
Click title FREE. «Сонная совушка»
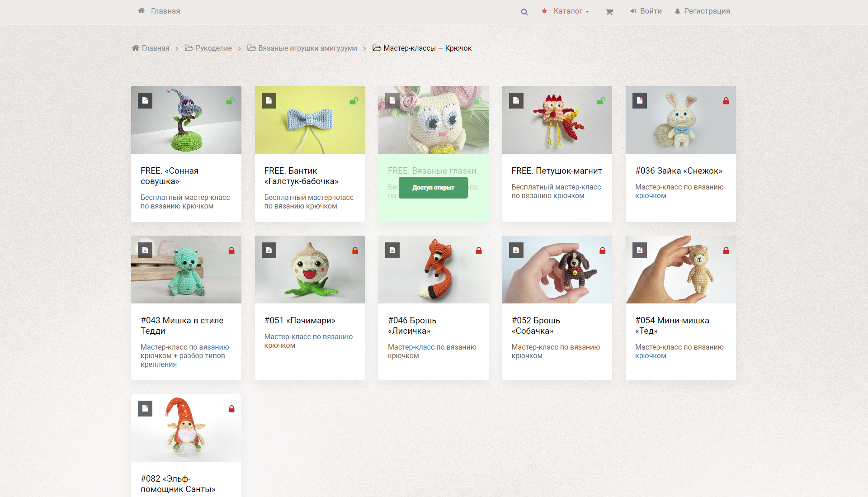[x=170, y=176]
